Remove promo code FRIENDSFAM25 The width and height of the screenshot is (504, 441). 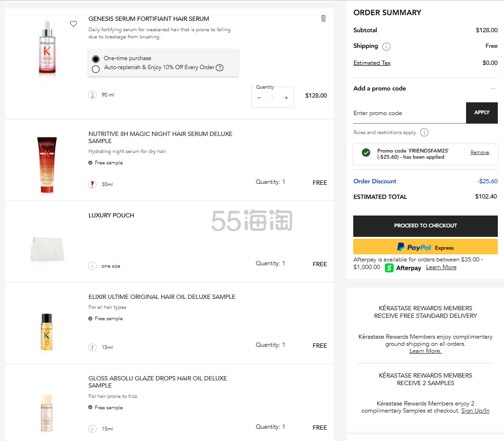click(x=479, y=153)
